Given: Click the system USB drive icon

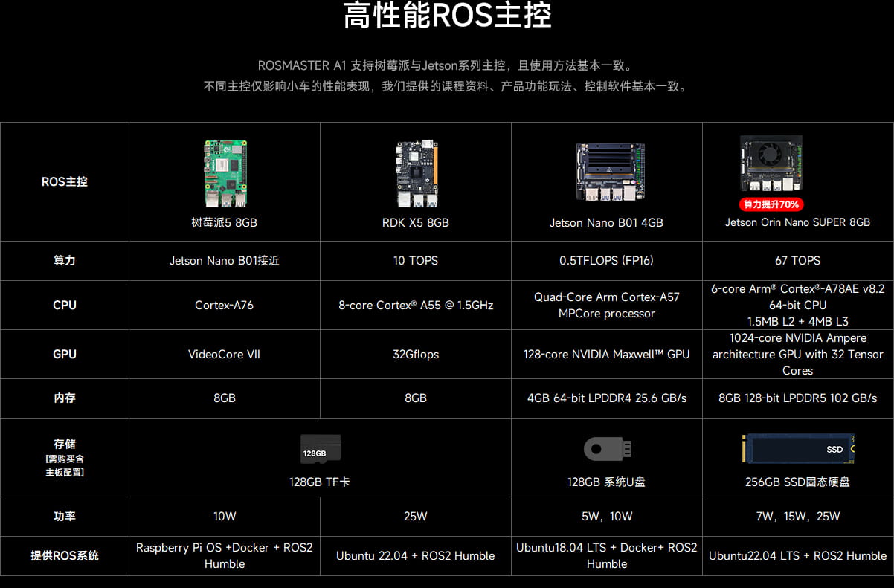Looking at the screenshot, I should coord(607,449).
